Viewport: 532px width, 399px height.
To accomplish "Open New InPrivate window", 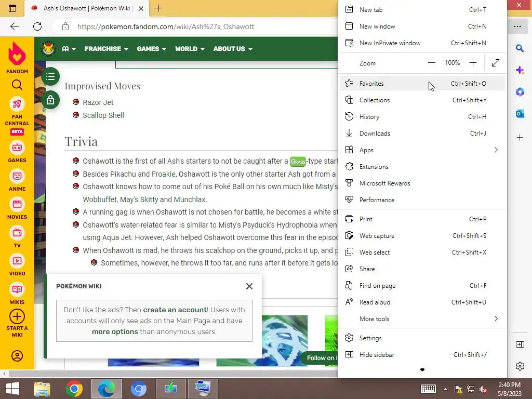I will [422, 43].
